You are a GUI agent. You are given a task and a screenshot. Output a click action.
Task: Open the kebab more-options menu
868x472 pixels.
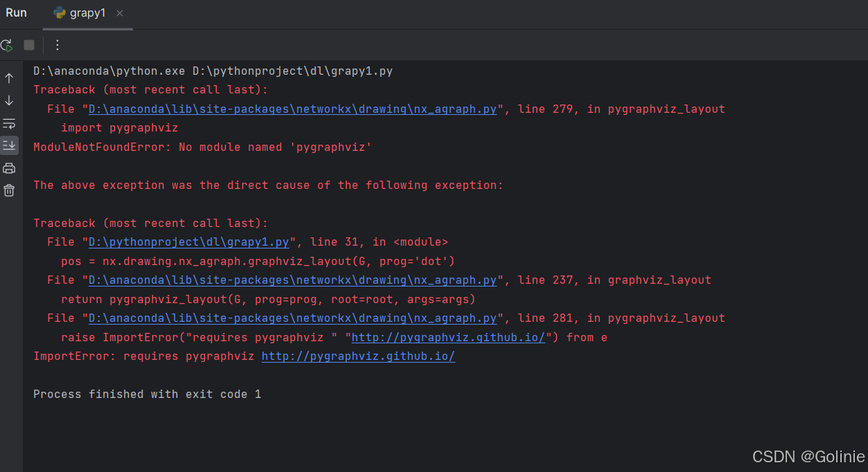coord(57,44)
